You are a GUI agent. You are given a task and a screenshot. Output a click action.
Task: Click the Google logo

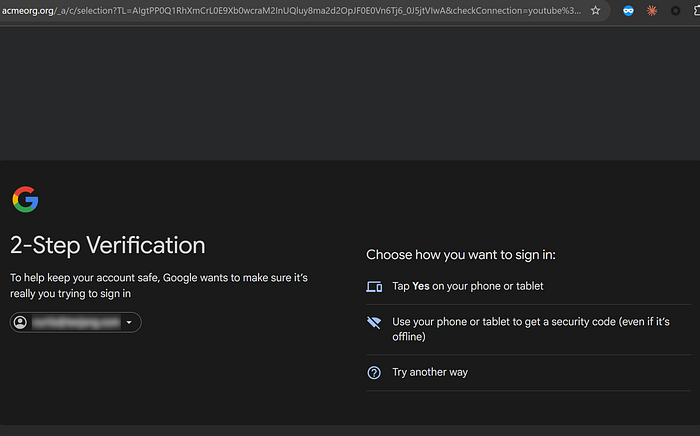point(25,199)
